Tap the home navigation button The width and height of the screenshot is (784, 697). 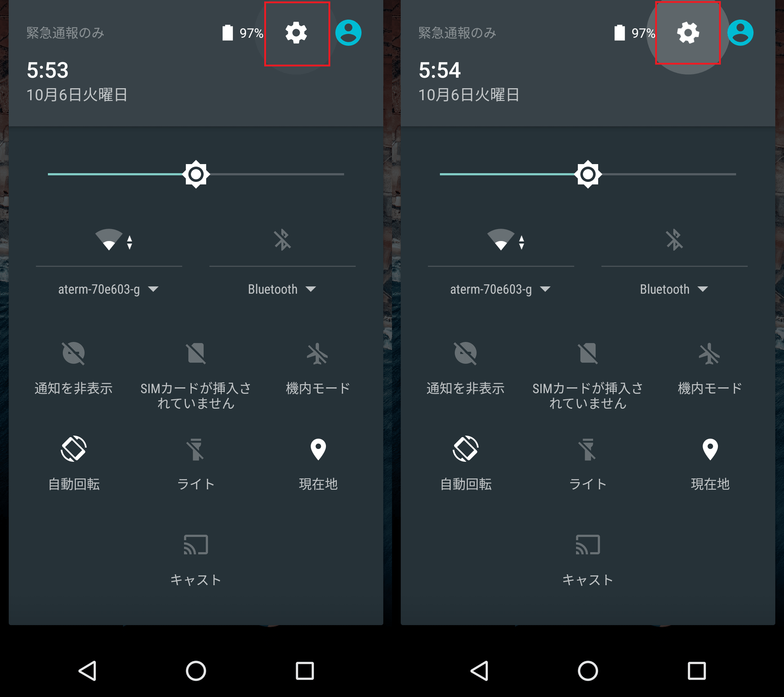click(x=195, y=669)
